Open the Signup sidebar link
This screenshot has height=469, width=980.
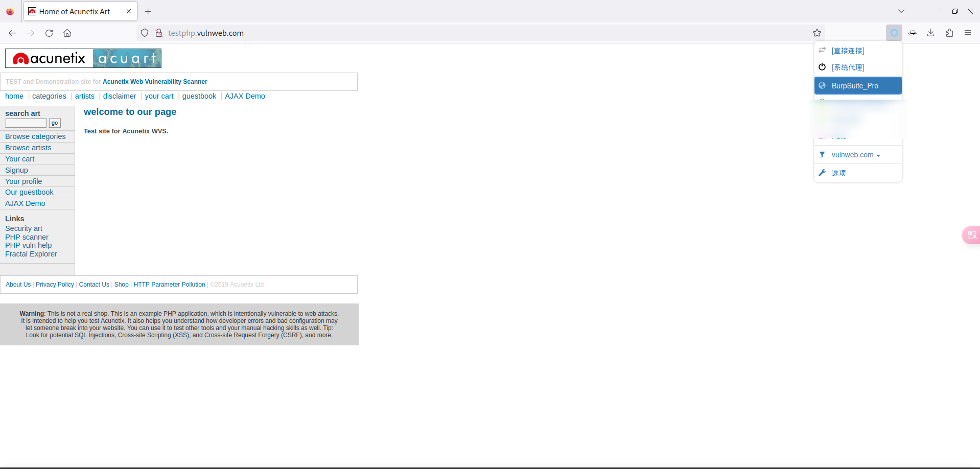coord(16,170)
